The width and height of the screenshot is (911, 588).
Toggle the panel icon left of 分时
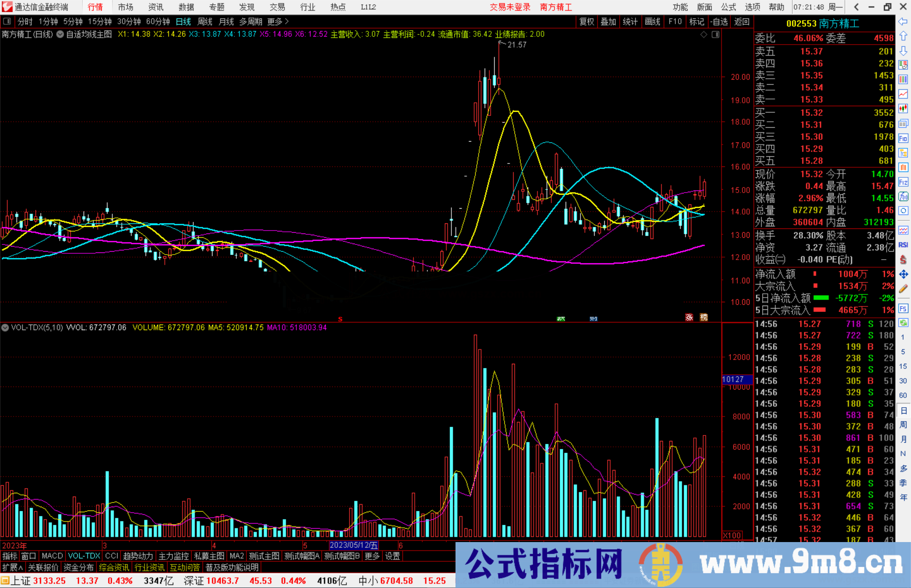[x=7, y=21]
